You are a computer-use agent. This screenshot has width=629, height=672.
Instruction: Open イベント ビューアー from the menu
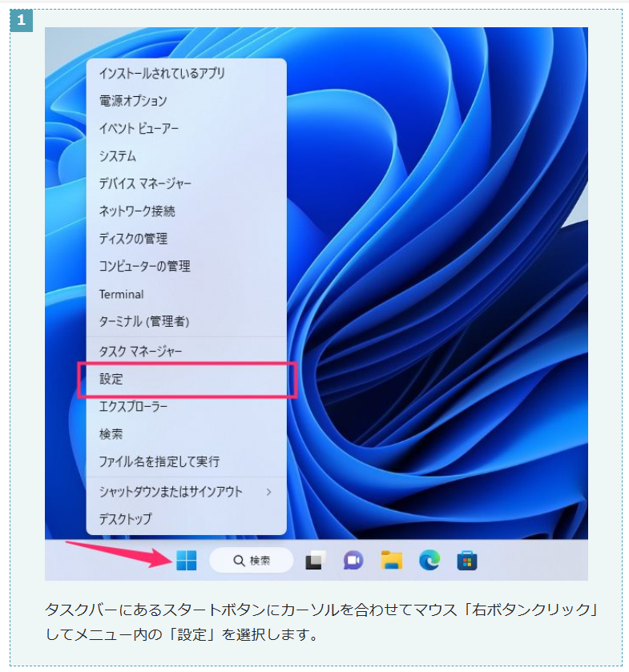(x=187, y=129)
